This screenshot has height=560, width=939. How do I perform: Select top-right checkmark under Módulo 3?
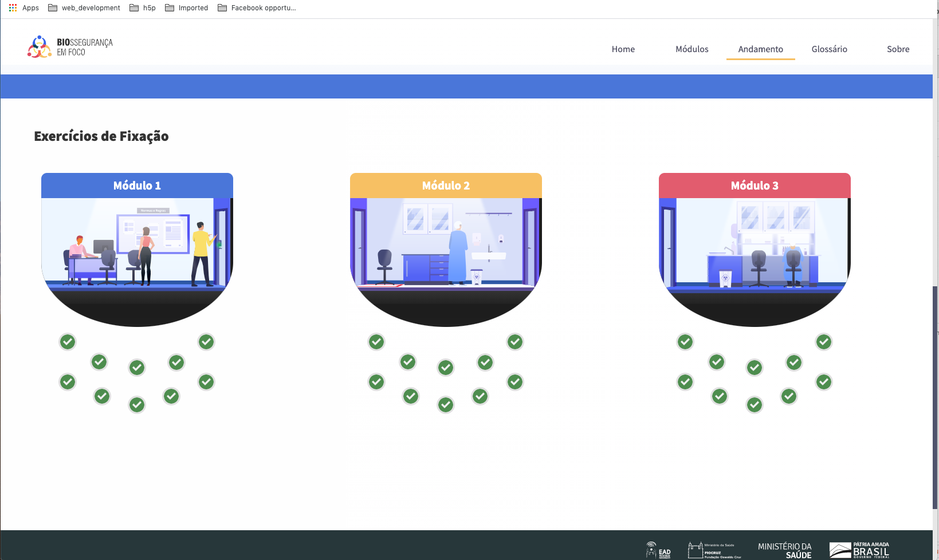coord(824,342)
